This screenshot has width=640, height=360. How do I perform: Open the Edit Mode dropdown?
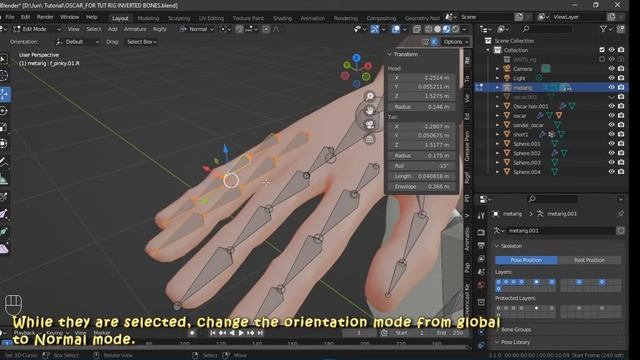(37, 29)
